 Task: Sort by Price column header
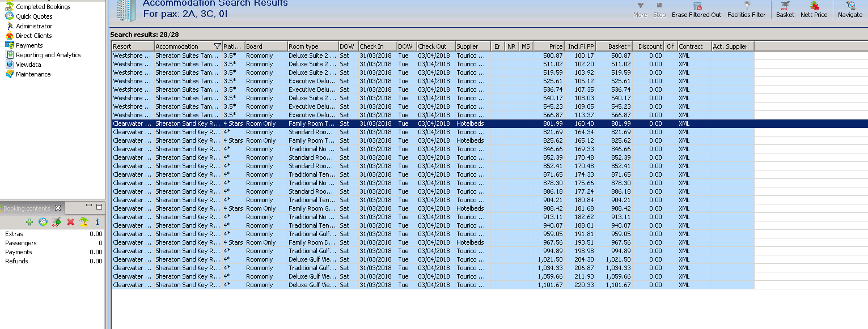(x=549, y=46)
